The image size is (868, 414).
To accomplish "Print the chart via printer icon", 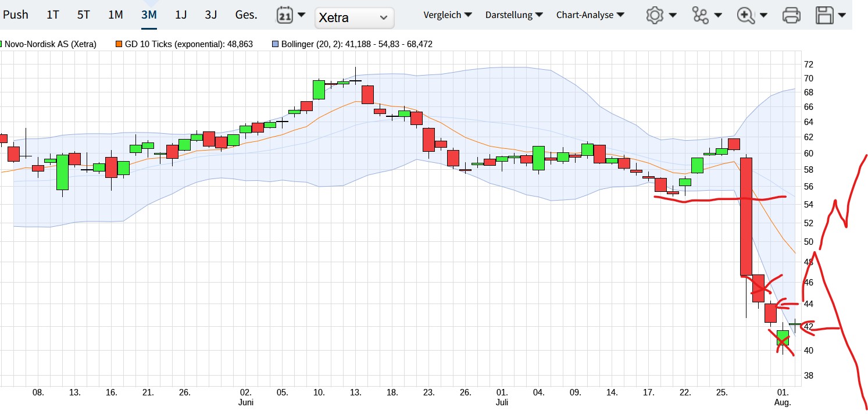I will click(x=792, y=15).
